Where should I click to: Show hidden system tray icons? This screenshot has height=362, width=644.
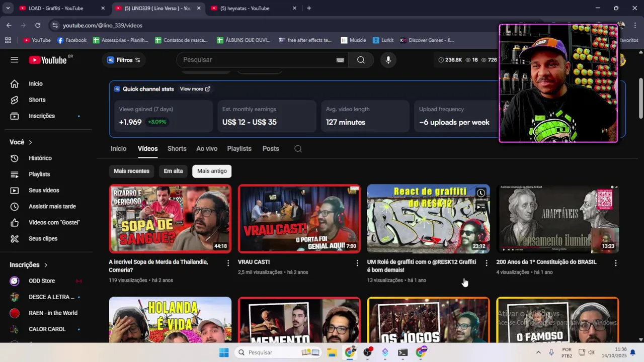[x=538, y=352]
